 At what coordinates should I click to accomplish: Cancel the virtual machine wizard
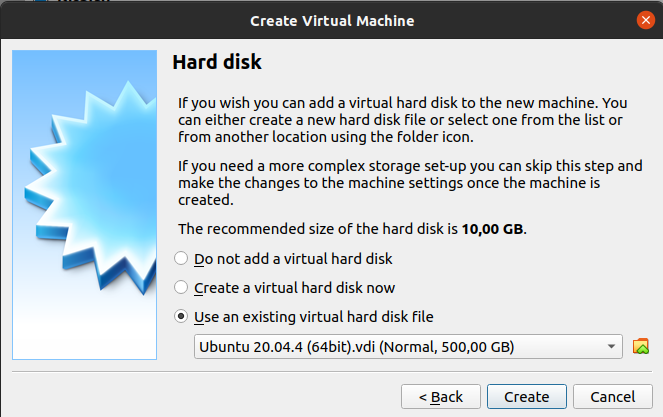click(x=613, y=396)
